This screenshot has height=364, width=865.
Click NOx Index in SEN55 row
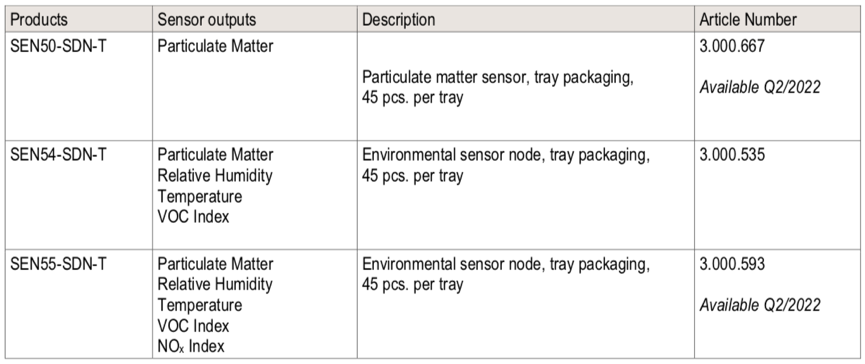pyautogui.click(x=191, y=346)
